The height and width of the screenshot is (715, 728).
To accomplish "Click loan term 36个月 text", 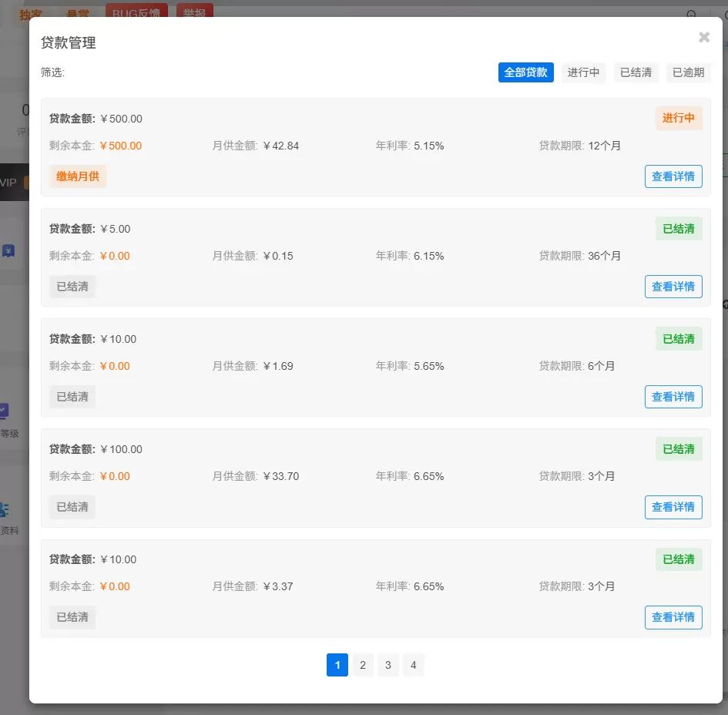I will [x=604, y=256].
